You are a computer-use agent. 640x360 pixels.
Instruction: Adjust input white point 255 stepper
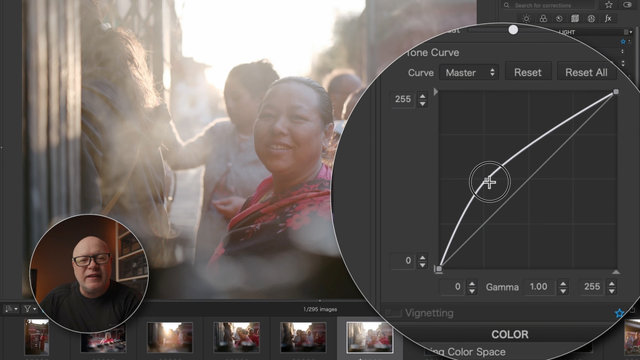coord(611,287)
